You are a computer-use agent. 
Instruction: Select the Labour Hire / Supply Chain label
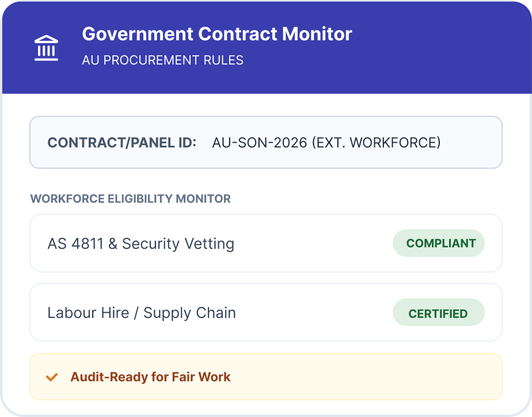pos(142,313)
